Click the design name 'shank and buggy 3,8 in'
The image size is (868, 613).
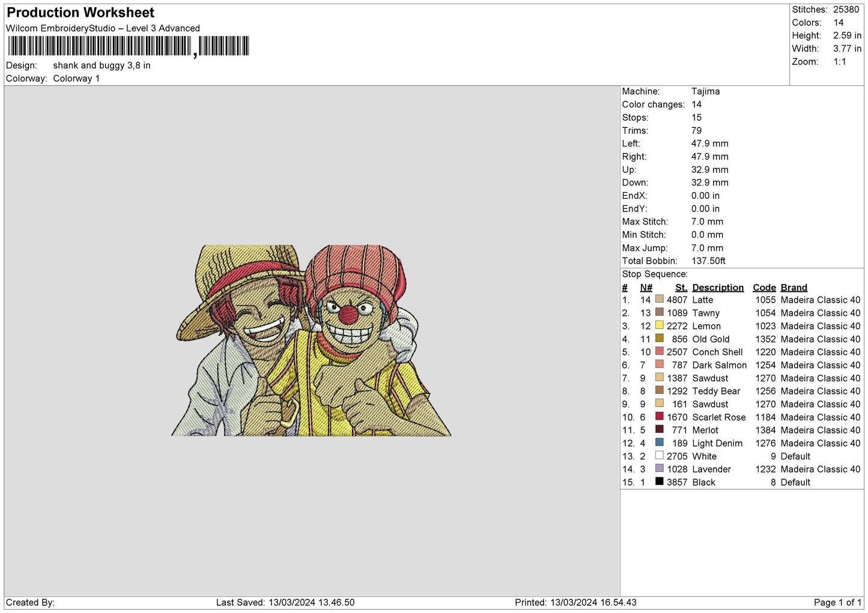point(102,65)
